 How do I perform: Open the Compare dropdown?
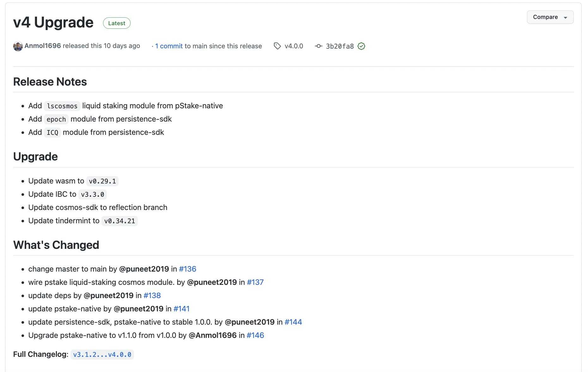click(x=550, y=17)
